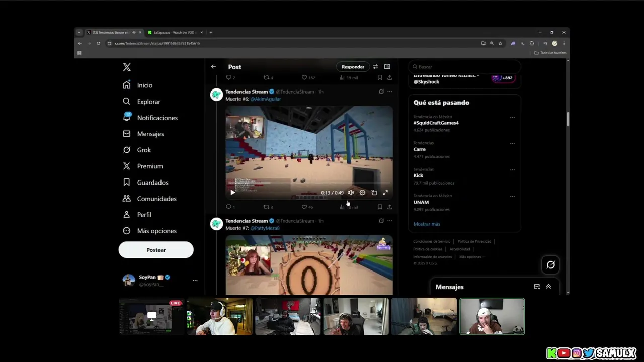Compose new message in Mensajes drawer
The image size is (644, 362).
[x=537, y=287]
